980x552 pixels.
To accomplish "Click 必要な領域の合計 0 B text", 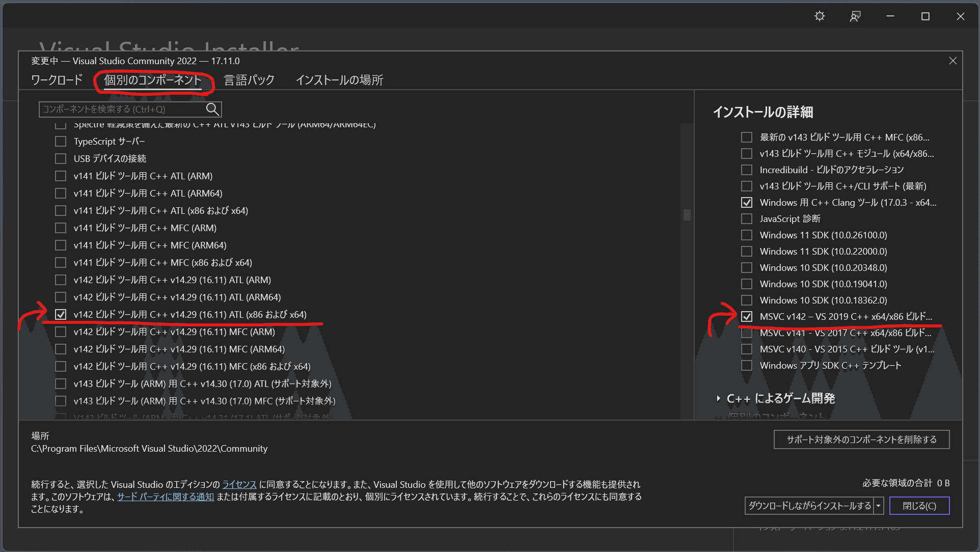I will coord(906,483).
